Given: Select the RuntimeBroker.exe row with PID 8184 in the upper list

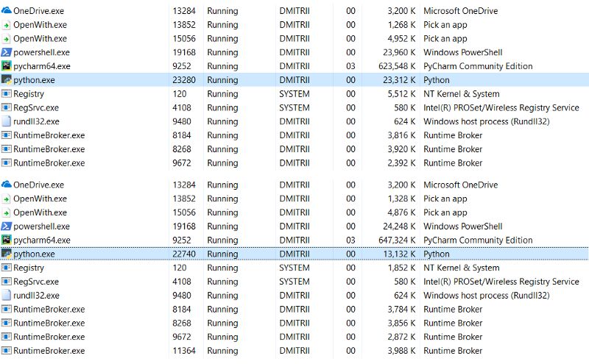Looking at the screenshot, I should click(x=294, y=135).
